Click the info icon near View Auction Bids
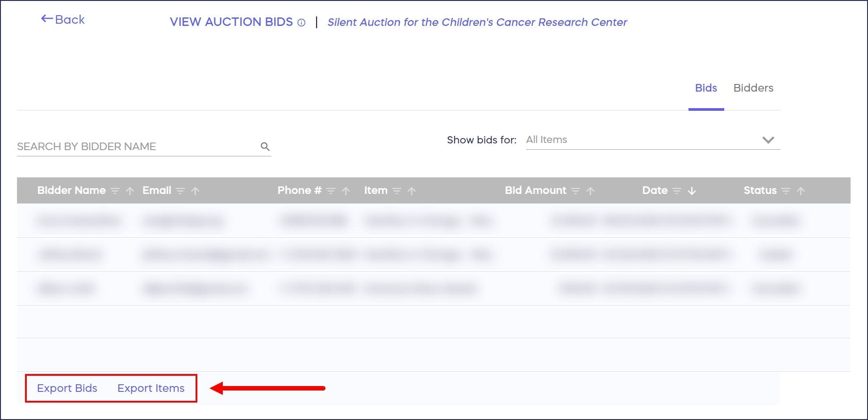 [x=301, y=23]
